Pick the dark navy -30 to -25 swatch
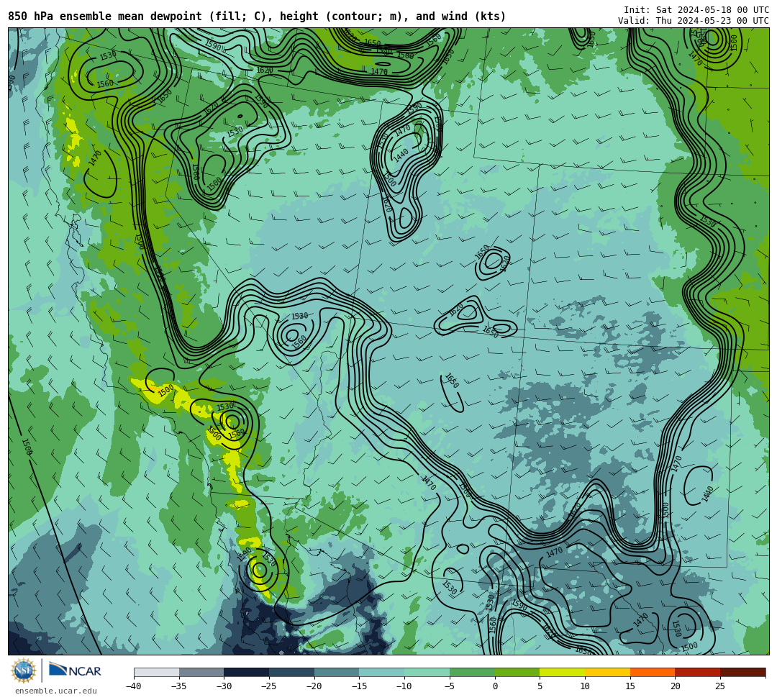 point(247,672)
